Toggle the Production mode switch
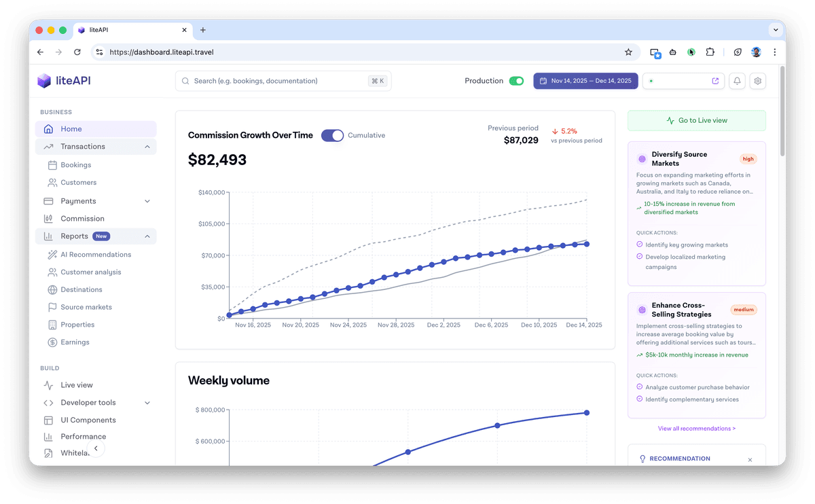The width and height of the screenshot is (815, 504). coord(516,81)
